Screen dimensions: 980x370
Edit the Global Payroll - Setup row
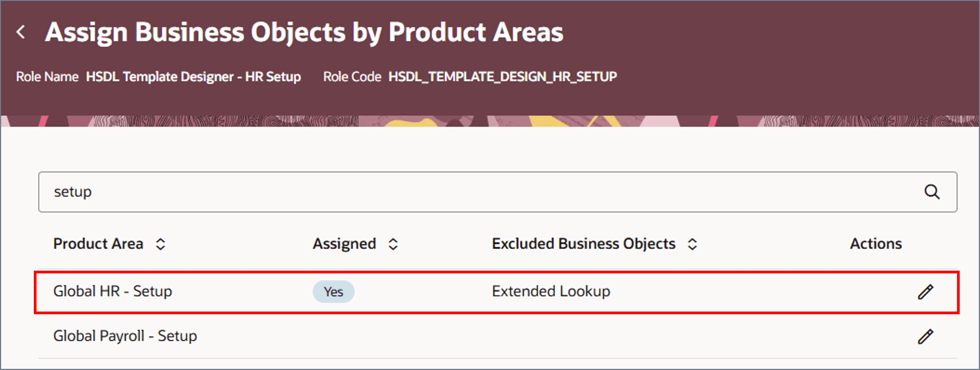[925, 336]
